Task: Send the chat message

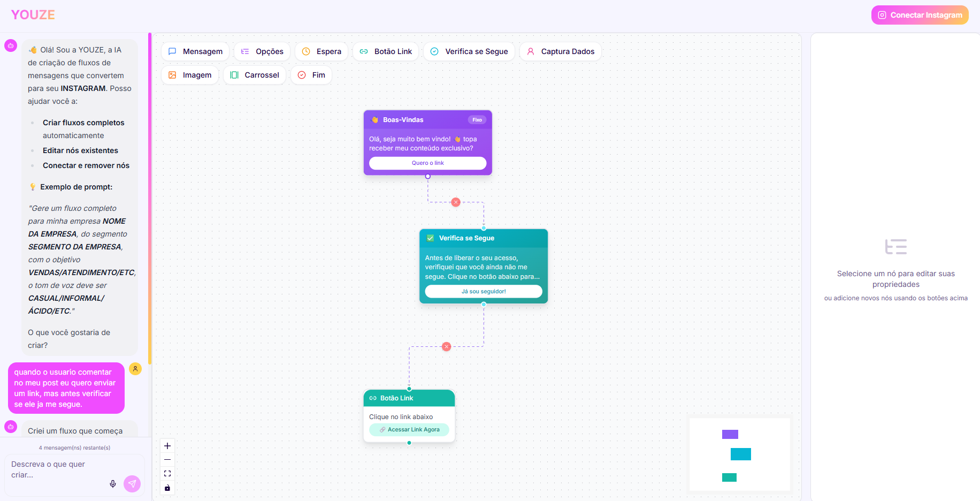Action: (x=132, y=484)
